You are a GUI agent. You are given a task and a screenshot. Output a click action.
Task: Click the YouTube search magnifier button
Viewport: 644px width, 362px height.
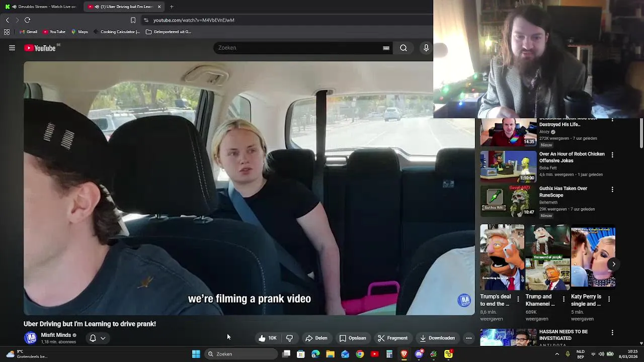(404, 48)
